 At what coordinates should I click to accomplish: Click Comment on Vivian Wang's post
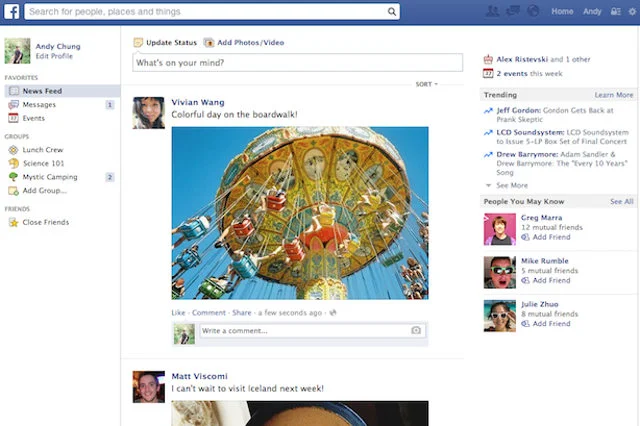click(209, 313)
